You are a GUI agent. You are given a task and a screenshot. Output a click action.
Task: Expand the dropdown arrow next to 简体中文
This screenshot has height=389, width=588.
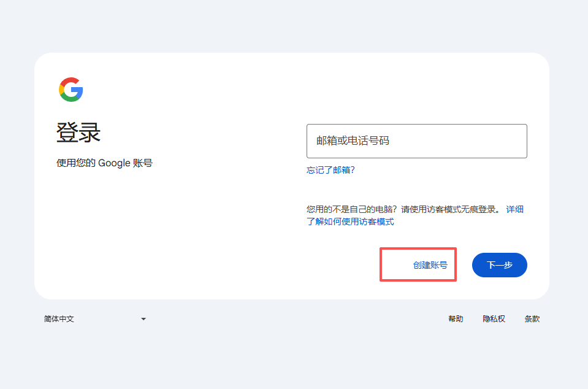click(x=143, y=318)
